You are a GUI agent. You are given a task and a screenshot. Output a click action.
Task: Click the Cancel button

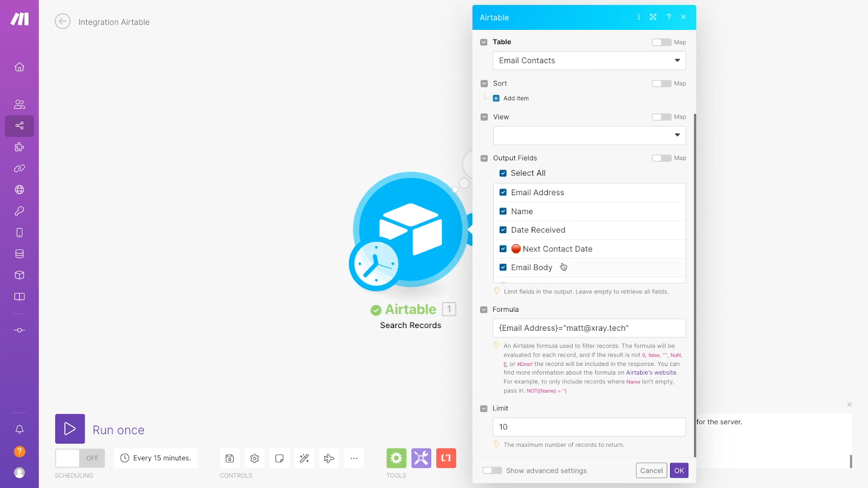652,471
